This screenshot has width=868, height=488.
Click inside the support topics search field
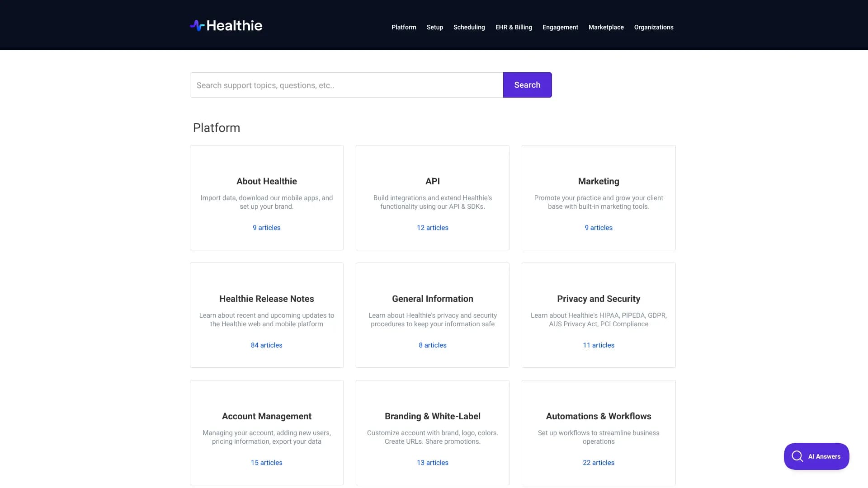346,85
